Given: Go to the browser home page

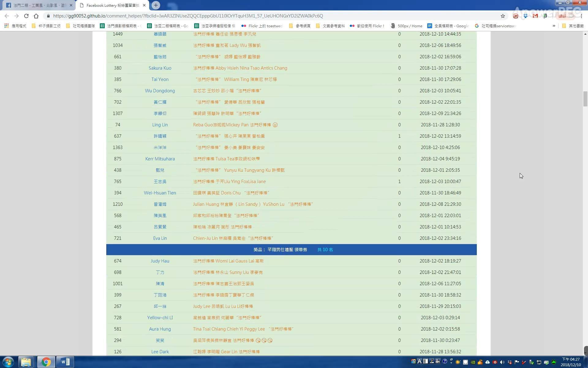Looking at the screenshot, I should (36, 16).
